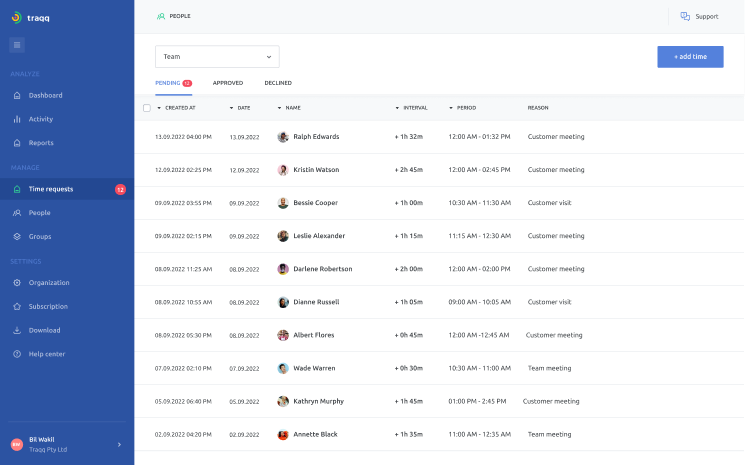Click the Organization gear icon
745x465 pixels.
click(x=17, y=283)
